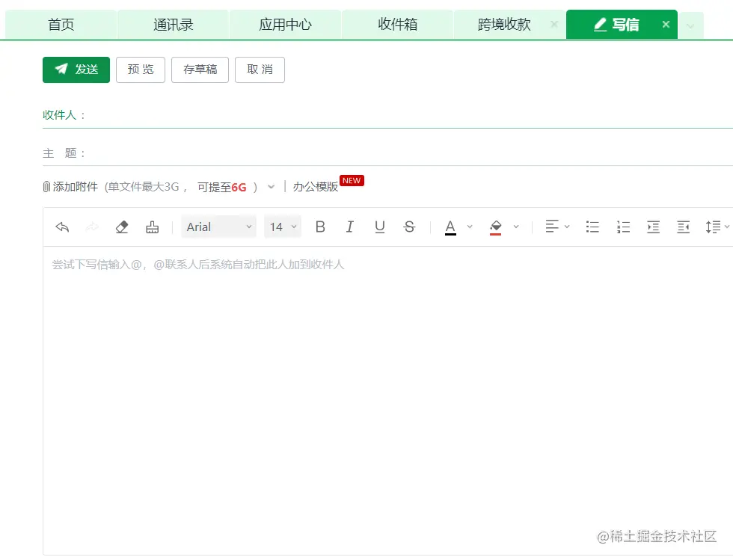Click 存草稿 to save a draft
The width and height of the screenshot is (733, 560).
point(200,70)
